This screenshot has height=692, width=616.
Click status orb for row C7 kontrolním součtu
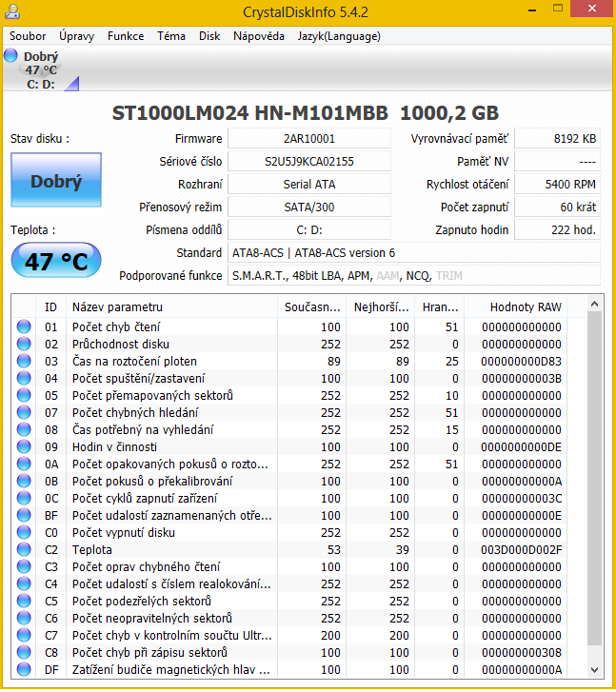click(24, 636)
